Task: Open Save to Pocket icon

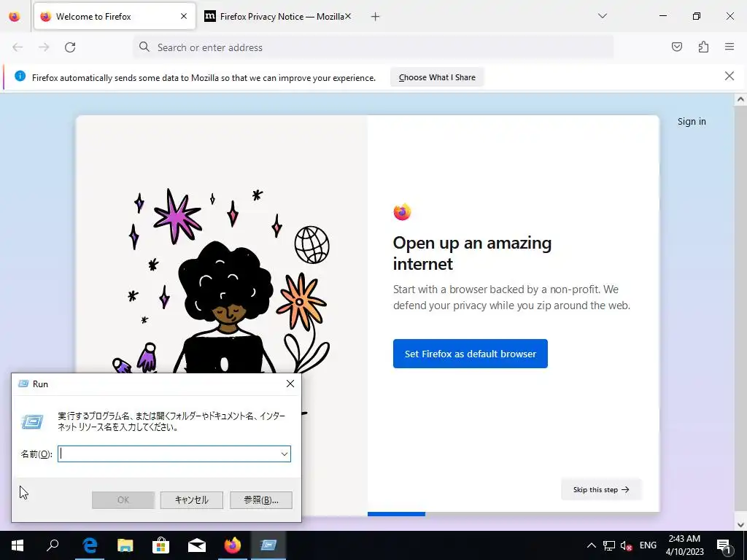Action: coord(676,47)
